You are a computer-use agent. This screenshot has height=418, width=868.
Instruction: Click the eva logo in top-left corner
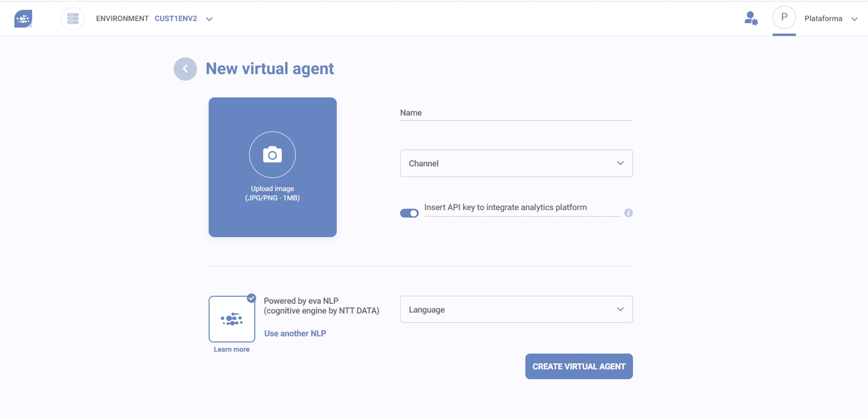click(23, 19)
